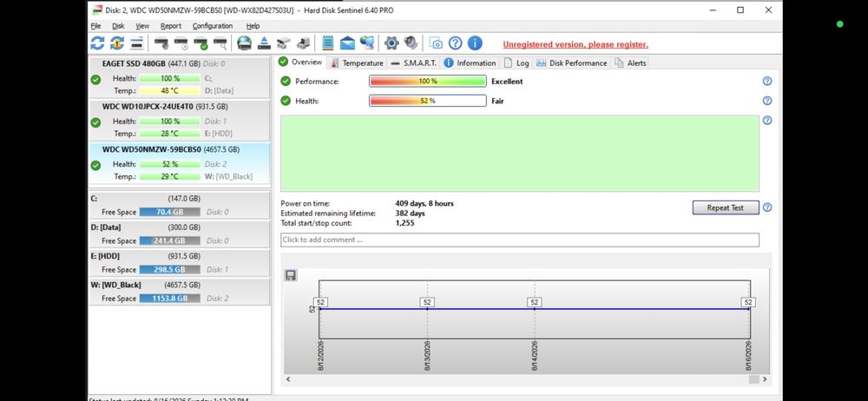Open the Disk menu
868x401 pixels.
point(118,26)
